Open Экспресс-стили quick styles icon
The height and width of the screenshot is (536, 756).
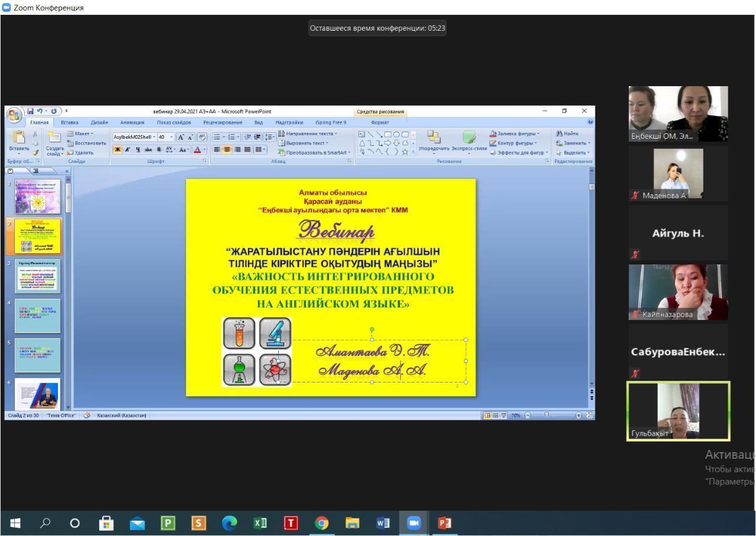[x=469, y=140]
